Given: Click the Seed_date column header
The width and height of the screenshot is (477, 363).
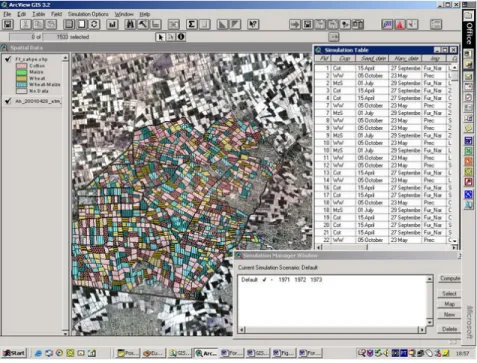Looking at the screenshot, I should coord(373,59).
